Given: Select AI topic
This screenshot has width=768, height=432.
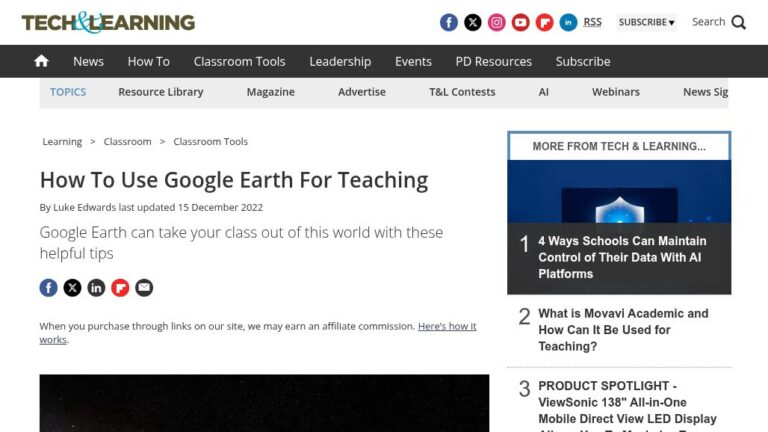Looking at the screenshot, I should (543, 92).
